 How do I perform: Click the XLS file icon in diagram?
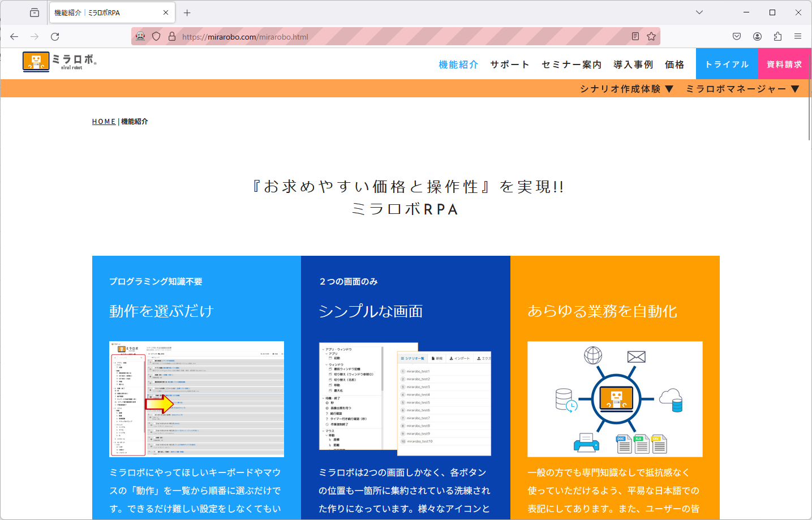[x=641, y=444]
